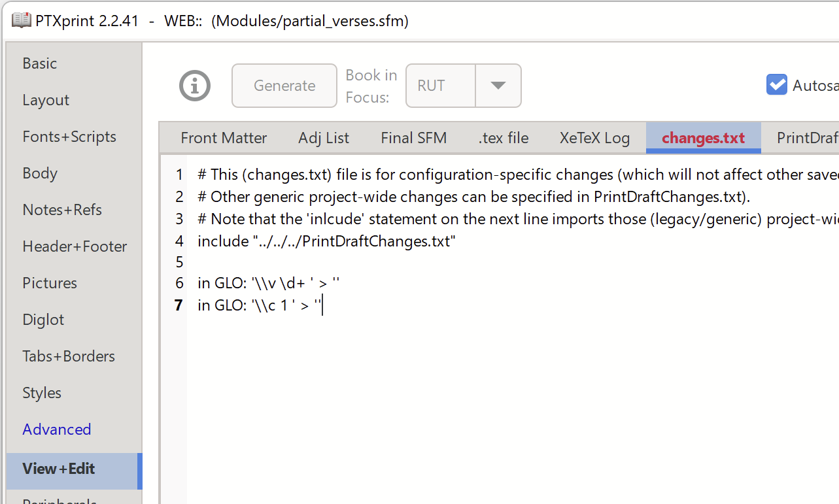Open Advanced settings in the sidebar
Viewport: 839px width, 504px height.
[56, 429]
